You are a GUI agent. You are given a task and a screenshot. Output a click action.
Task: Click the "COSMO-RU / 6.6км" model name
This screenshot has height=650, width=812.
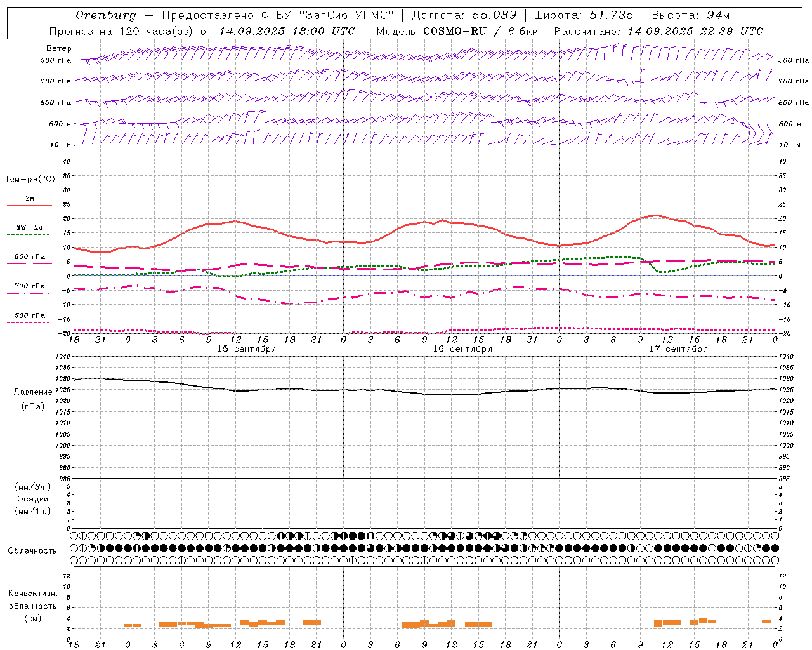pyautogui.click(x=480, y=31)
